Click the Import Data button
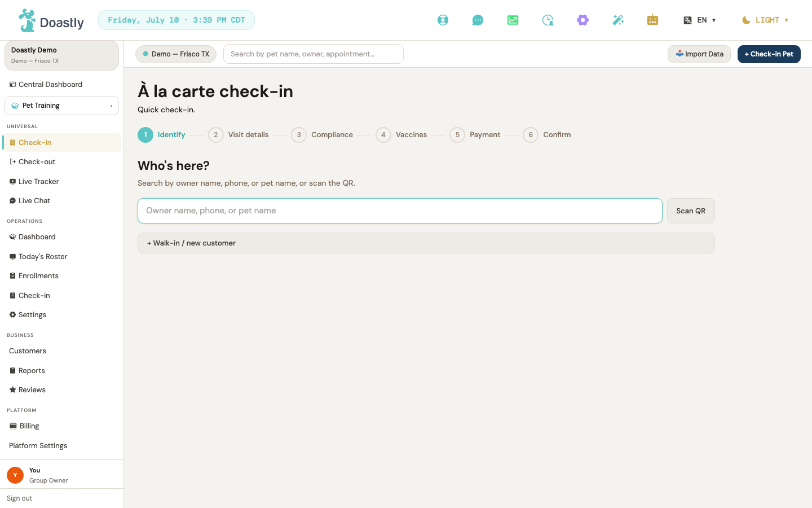Image resolution: width=812 pixels, height=508 pixels. click(x=699, y=54)
